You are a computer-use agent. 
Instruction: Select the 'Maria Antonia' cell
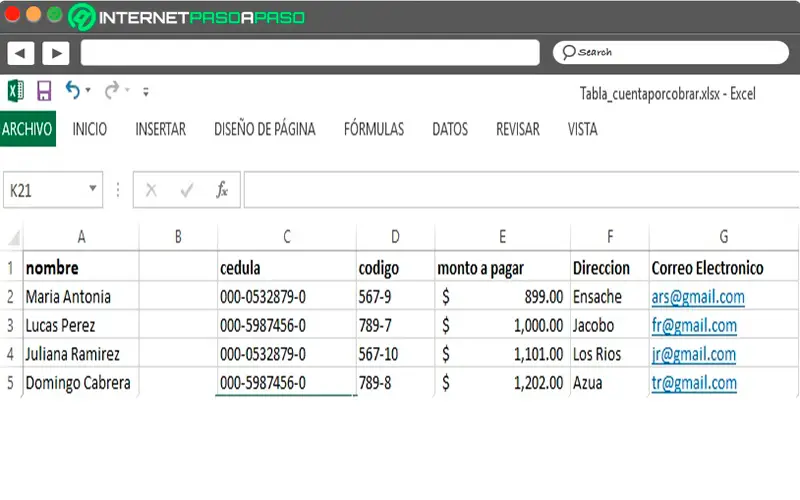click(x=81, y=296)
